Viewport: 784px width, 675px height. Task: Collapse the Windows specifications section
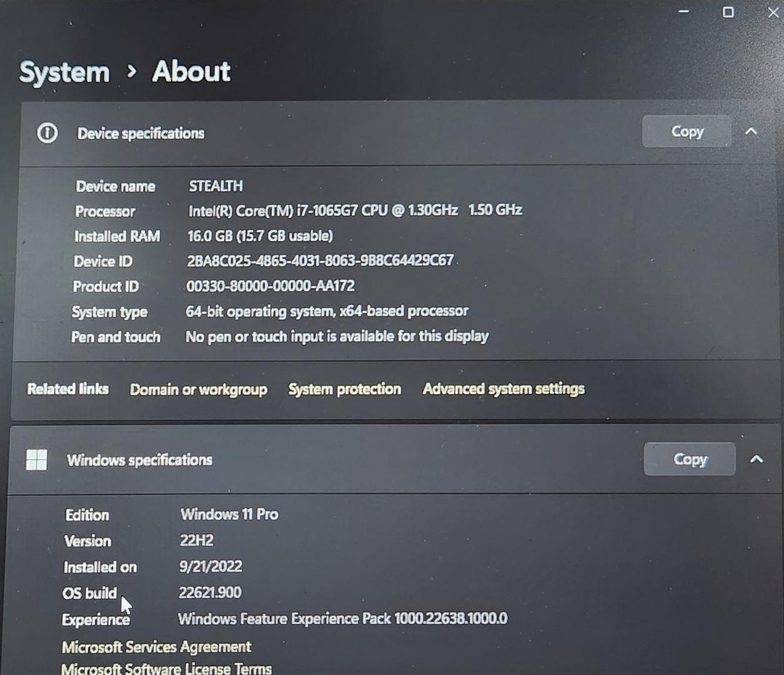click(x=757, y=459)
